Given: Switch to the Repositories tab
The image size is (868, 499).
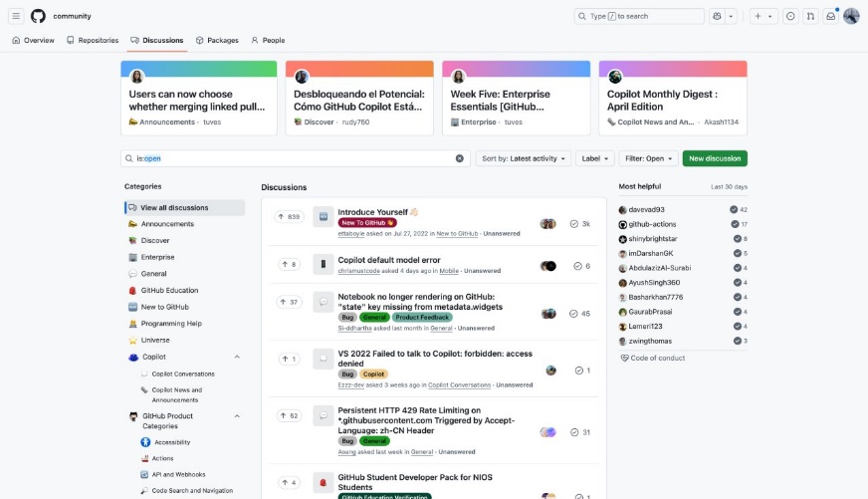Looking at the screenshot, I should click(x=93, y=41).
